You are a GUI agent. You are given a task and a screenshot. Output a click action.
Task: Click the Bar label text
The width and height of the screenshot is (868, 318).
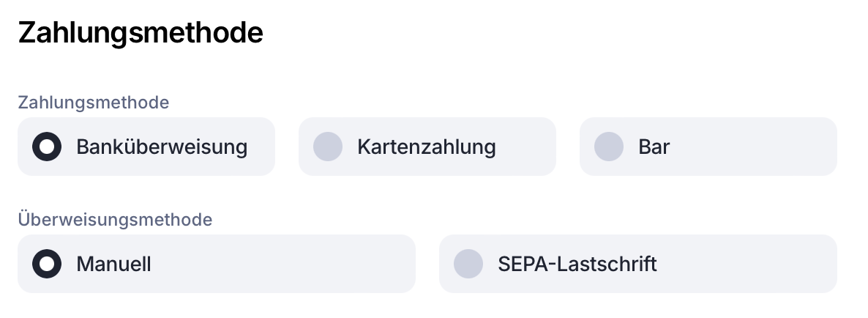[654, 147]
